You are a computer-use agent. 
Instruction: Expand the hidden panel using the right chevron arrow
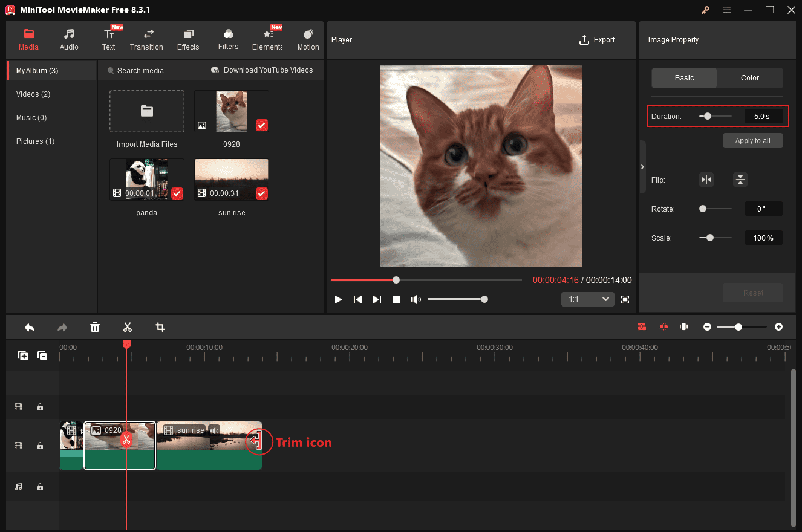pos(642,167)
